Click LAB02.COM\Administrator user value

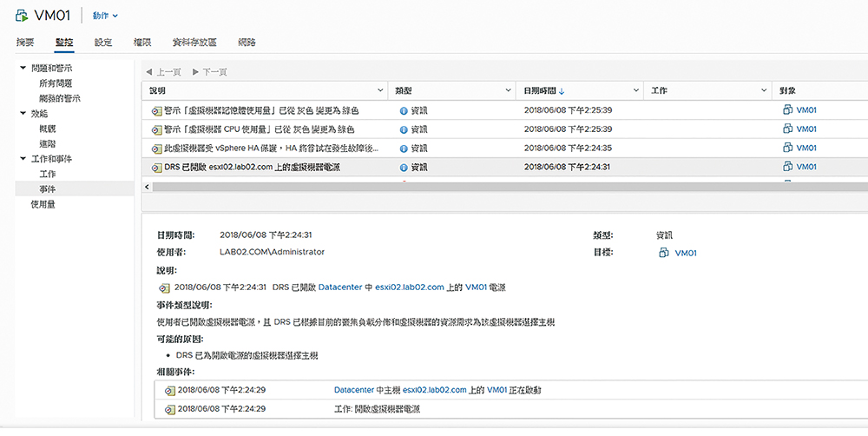[x=272, y=252]
